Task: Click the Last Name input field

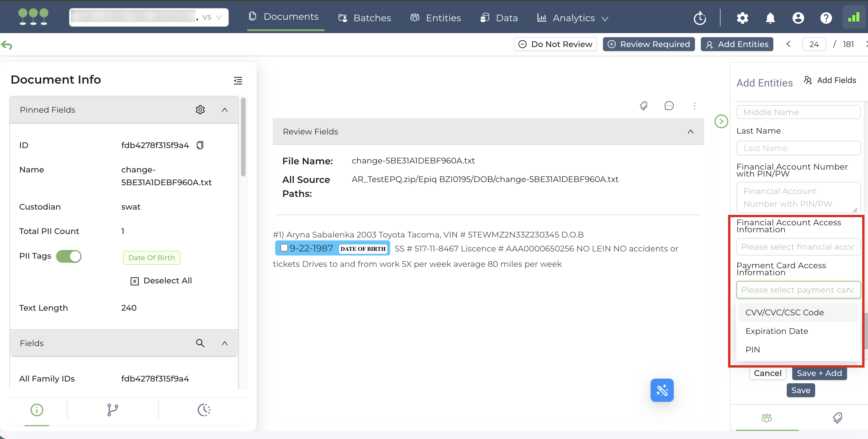Action: pos(798,148)
